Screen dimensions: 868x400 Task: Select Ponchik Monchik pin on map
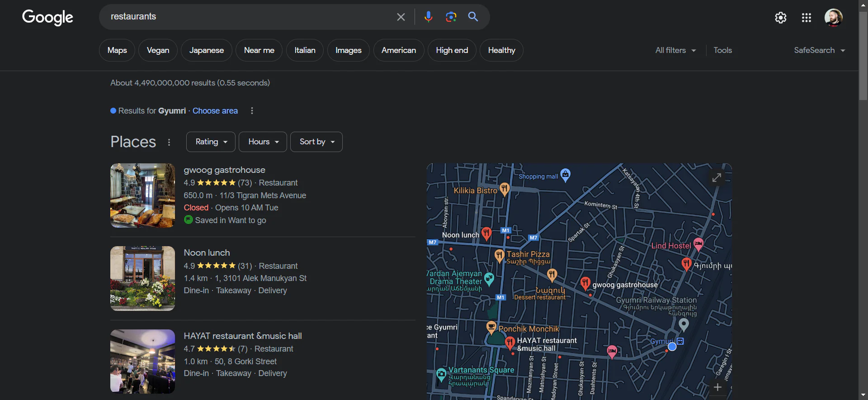[x=491, y=327]
